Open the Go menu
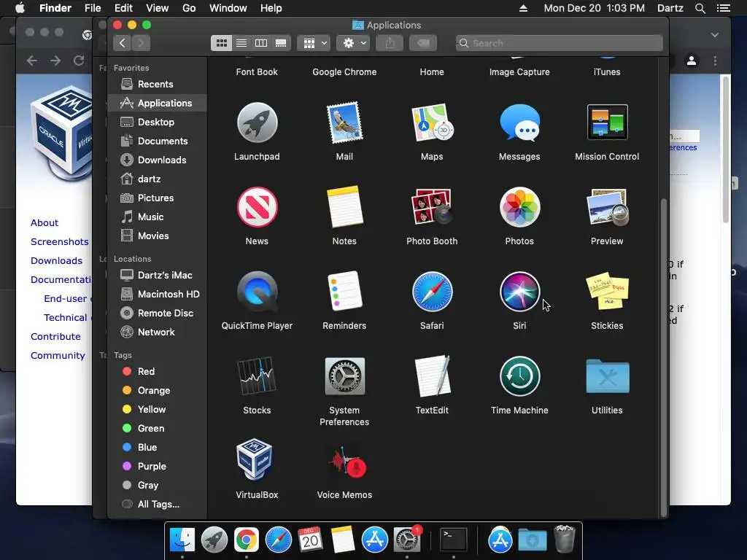This screenshot has height=560, width=747. (189, 8)
